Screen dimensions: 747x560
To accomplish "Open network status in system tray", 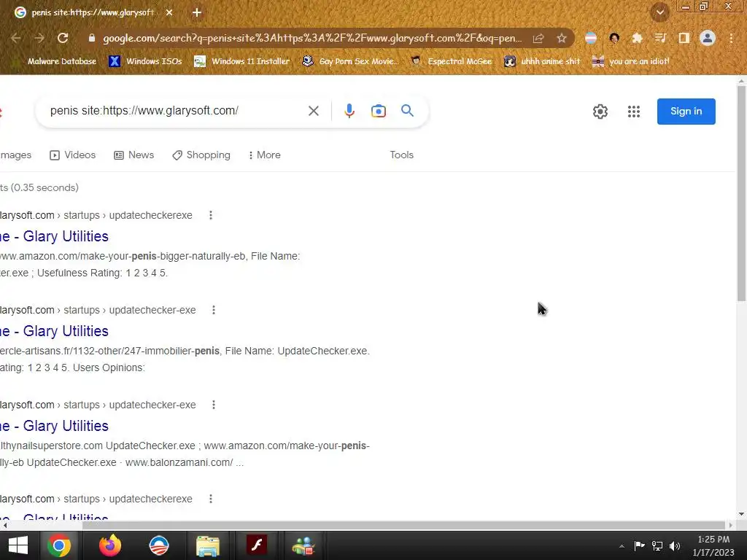I will [657, 546].
